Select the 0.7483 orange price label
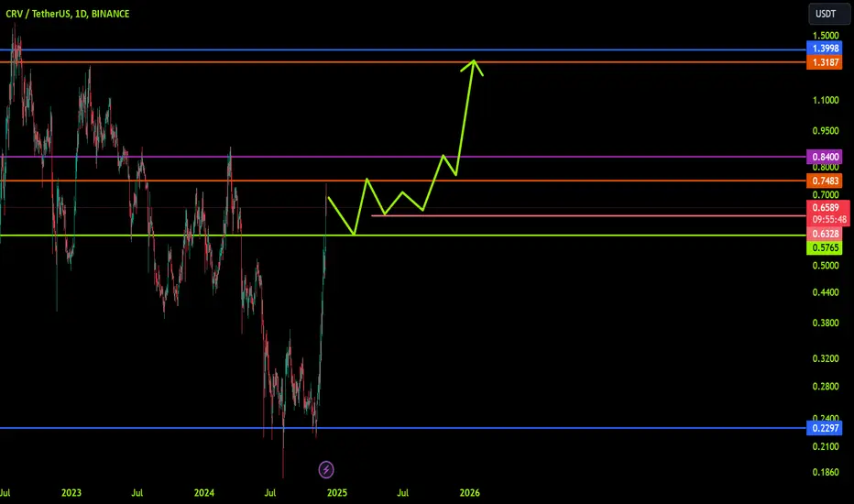The image size is (854, 504). (825, 181)
